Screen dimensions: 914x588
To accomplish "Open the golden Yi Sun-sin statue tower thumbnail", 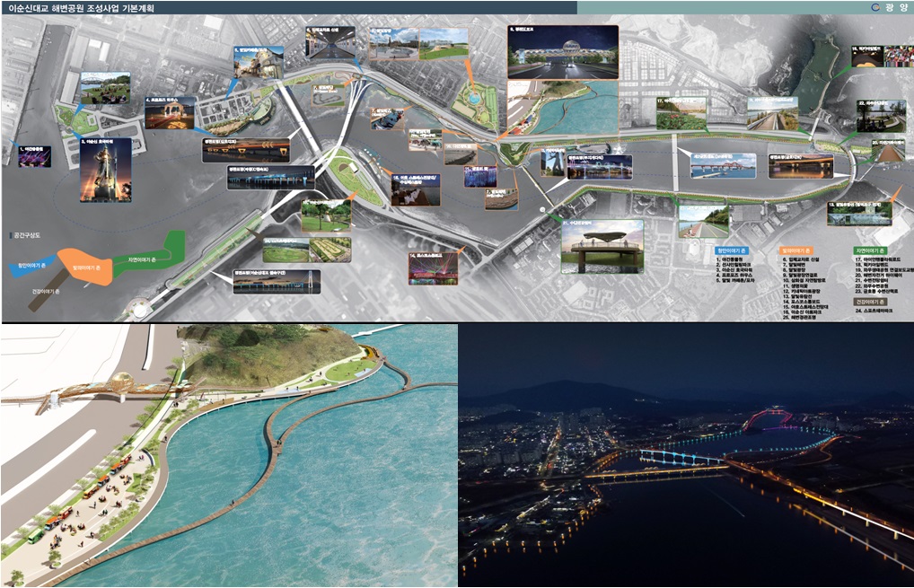I will pyautogui.click(x=106, y=171).
